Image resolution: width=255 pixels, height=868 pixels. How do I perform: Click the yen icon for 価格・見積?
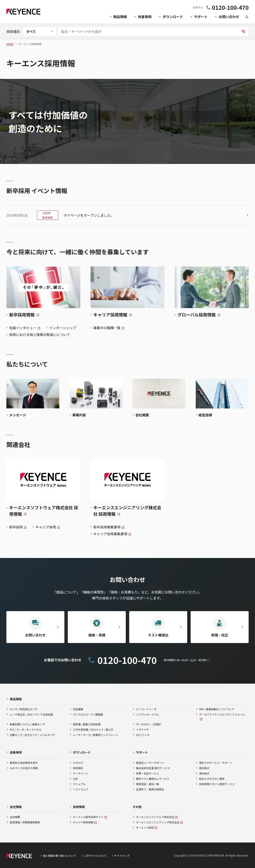click(x=97, y=623)
